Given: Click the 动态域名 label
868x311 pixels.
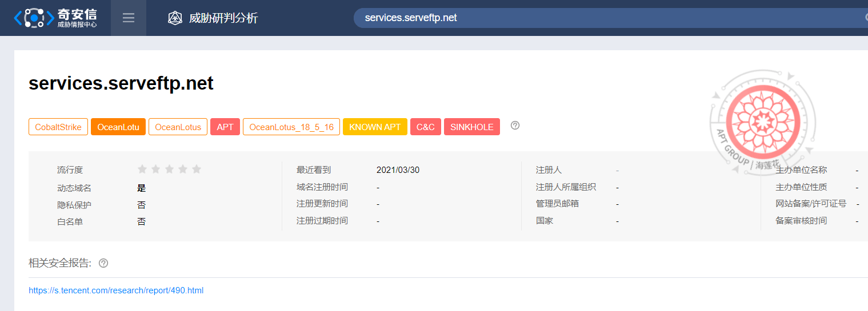Looking at the screenshot, I should click(74, 188).
